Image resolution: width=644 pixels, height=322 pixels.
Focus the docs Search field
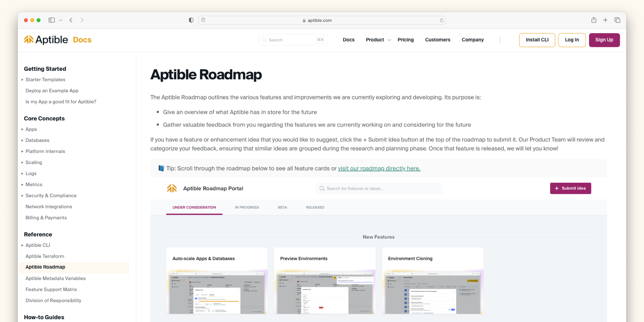point(293,40)
